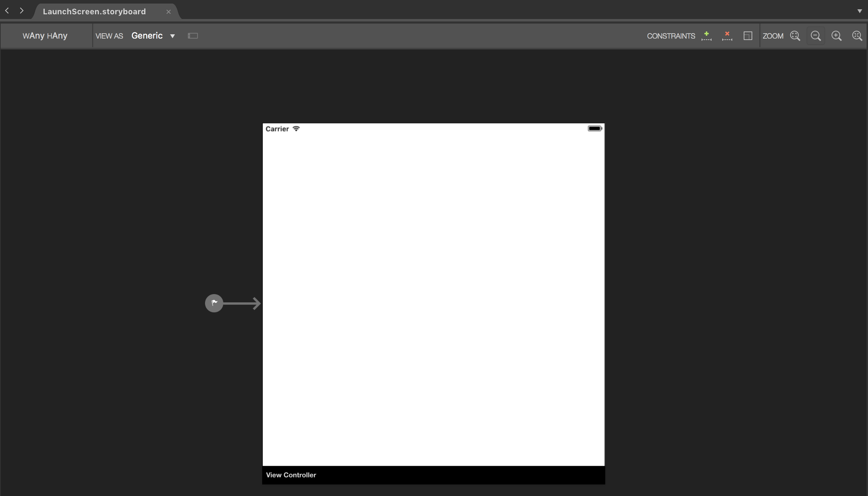Toggle the device orientation icon

(x=193, y=36)
